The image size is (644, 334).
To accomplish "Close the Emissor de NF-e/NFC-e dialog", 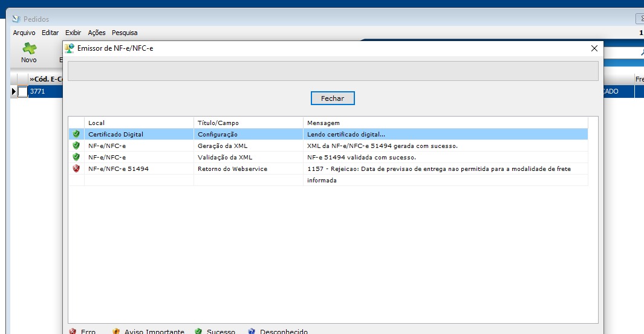I will [594, 48].
